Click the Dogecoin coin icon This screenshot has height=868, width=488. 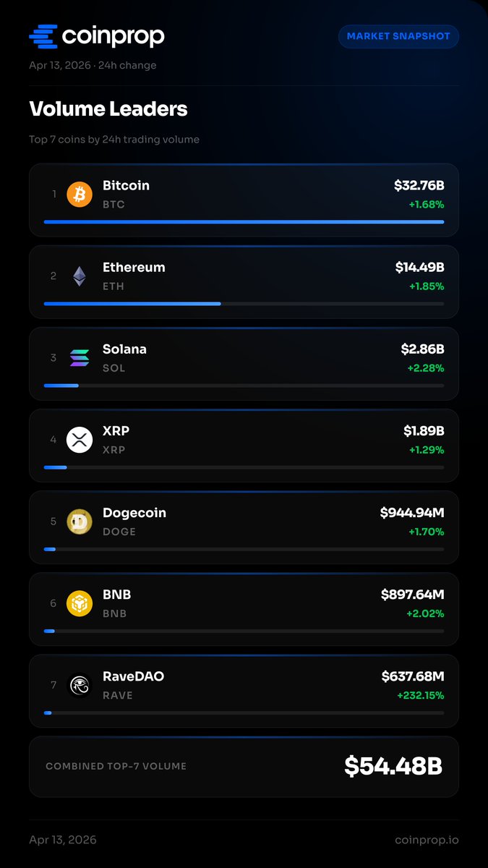[x=80, y=522]
